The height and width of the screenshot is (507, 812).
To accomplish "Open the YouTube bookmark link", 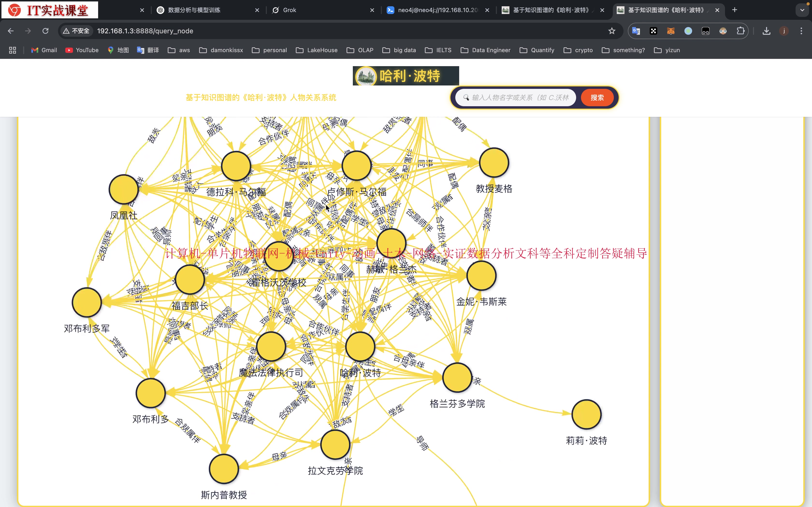I will (x=82, y=50).
